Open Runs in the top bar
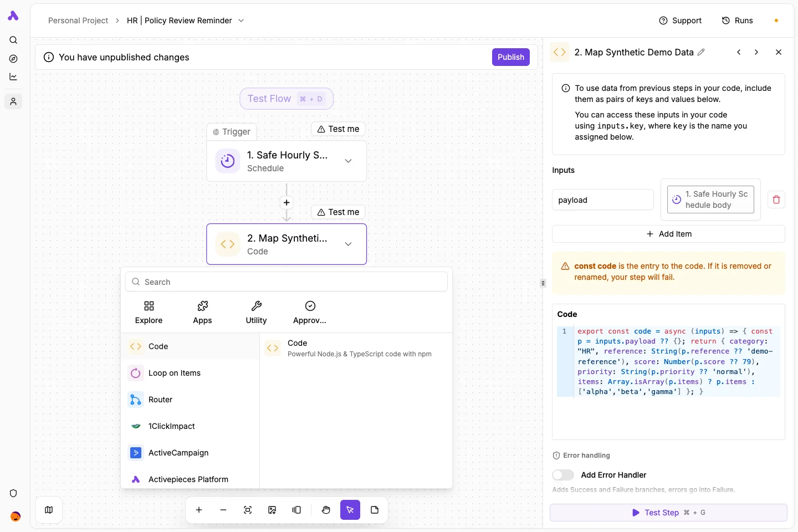Screen dimensions: 798x532 (x=737, y=21)
